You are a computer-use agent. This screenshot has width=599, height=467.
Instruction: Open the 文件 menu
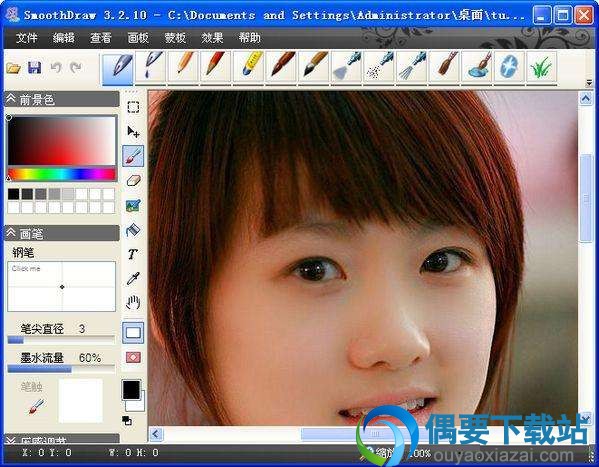tap(27, 37)
